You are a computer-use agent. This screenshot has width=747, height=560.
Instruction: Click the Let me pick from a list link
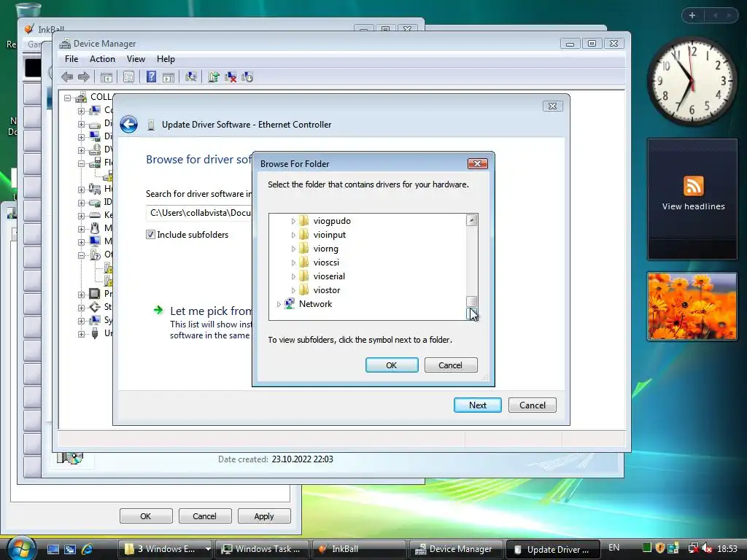pos(211,311)
